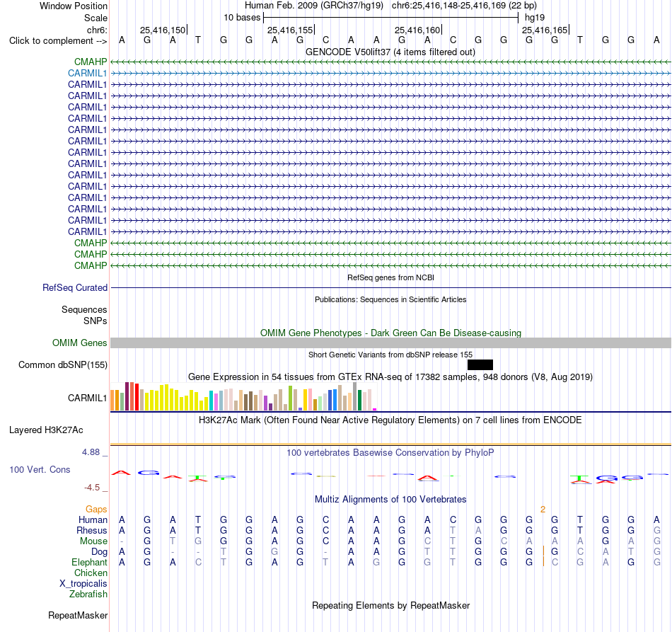The height and width of the screenshot is (632, 672).
Task: Click the Common dbSNP(155) label
Action: tap(62, 365)
